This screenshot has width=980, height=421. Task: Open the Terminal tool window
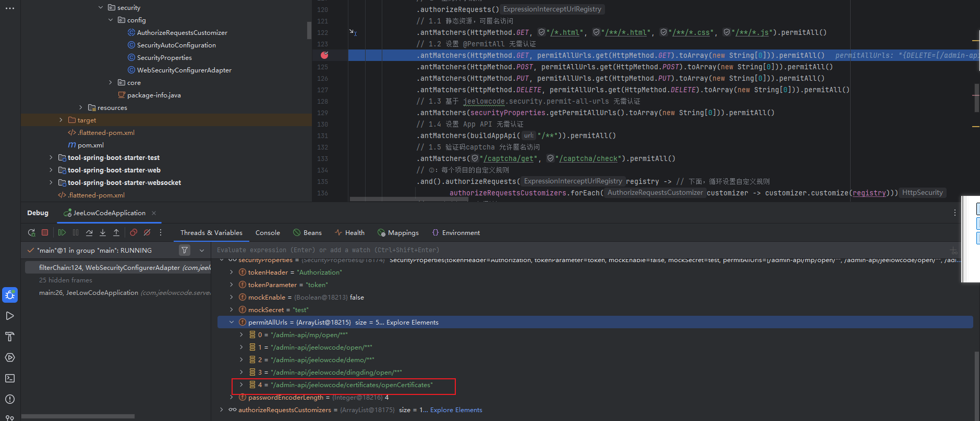tap(10, 378)
